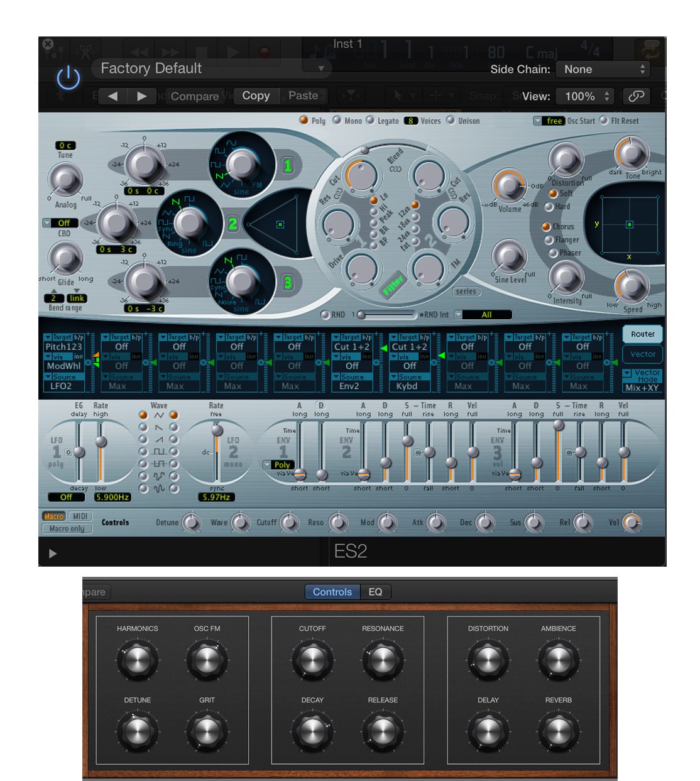Open the Side Chain dropdown showing None
Viewport: 700px width, 781px height.
click(601, 69)
